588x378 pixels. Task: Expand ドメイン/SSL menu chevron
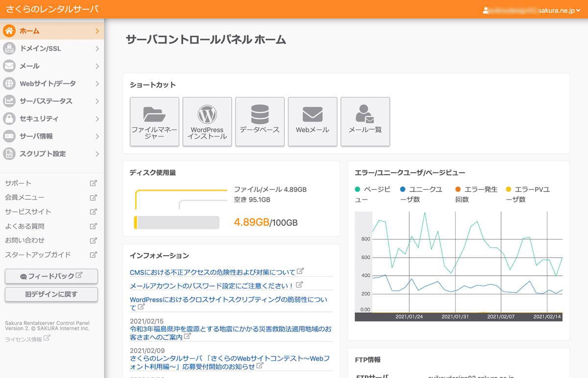point(97,48)
